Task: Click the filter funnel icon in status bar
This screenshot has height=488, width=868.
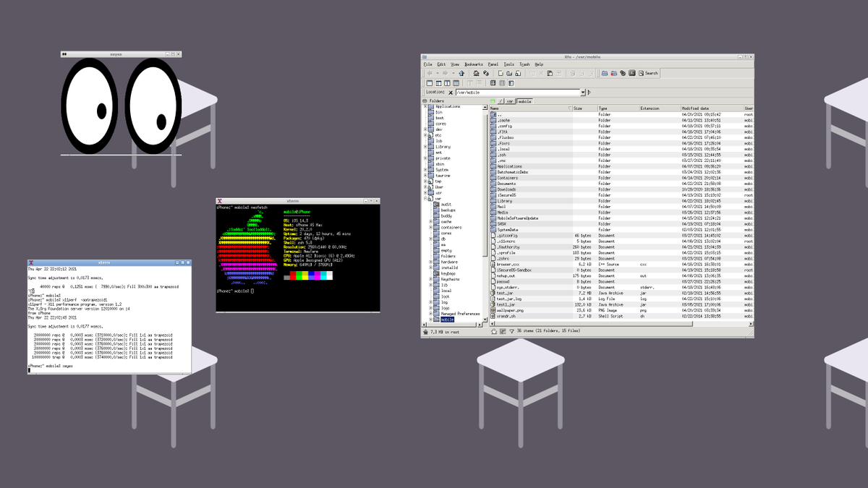Action: click(511, 332)
